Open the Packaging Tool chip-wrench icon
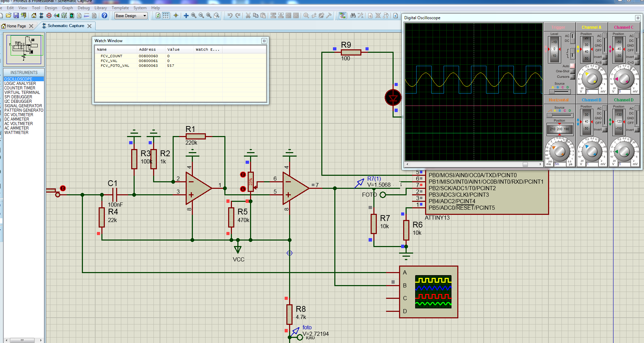 (321, 15)
